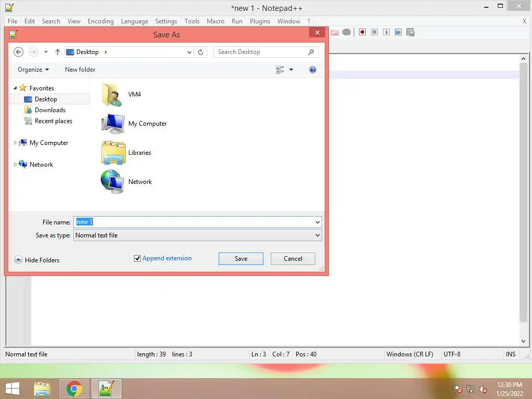Open the Plugins menu
Screen dimensions: 532x399
[x=260, y=21]
